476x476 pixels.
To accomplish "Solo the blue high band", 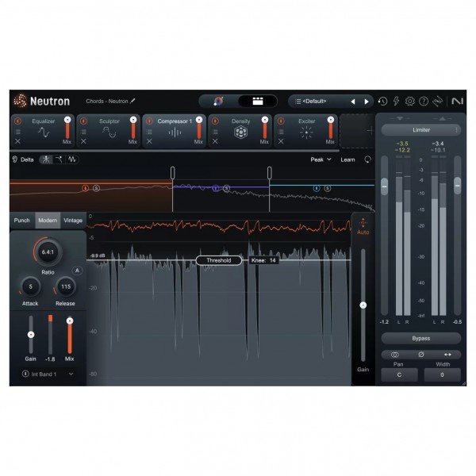I will (x=328, y=189).
